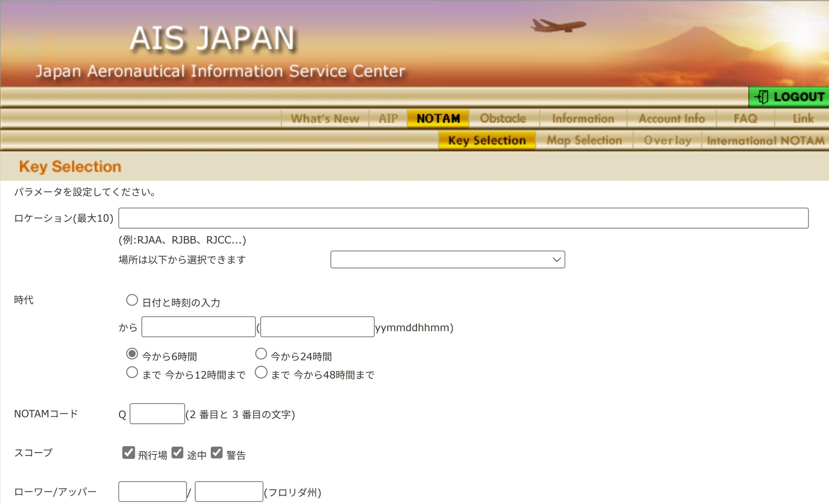The width and height of the screenshot is (829, 504).
Task: Click the Key Selection page heading
Action: [70, 166]
